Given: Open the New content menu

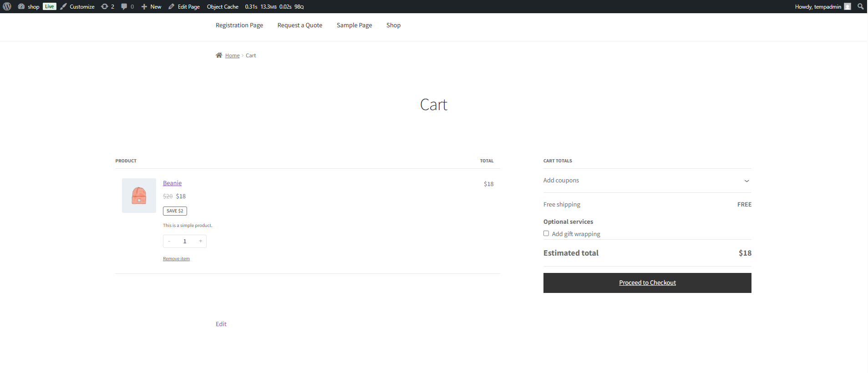Looking at the screenshot, I should pos(151,6).
